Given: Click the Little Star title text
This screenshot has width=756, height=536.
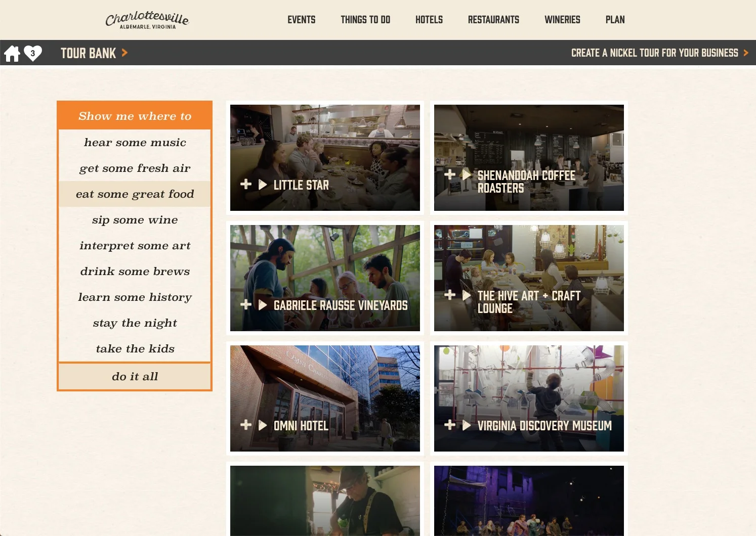Looking at the screenshot, I should pos(301,185).
